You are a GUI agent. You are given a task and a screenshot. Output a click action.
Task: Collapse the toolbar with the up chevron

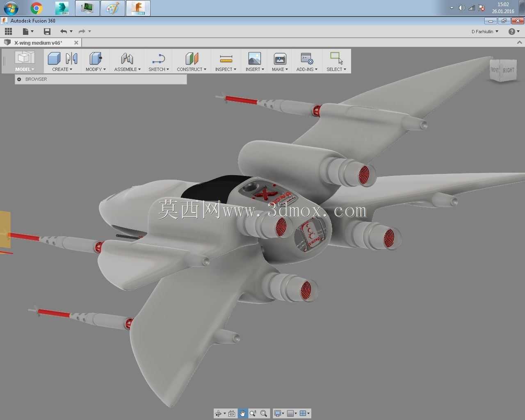coord(519,42)
